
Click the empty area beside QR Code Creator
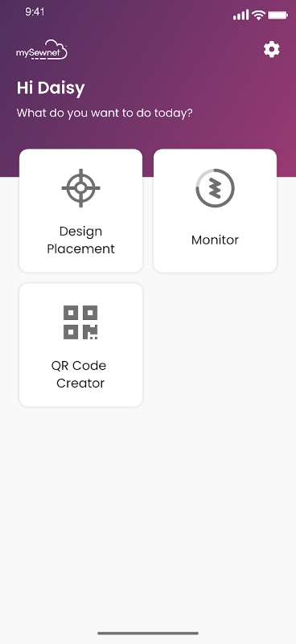(215, 345)
